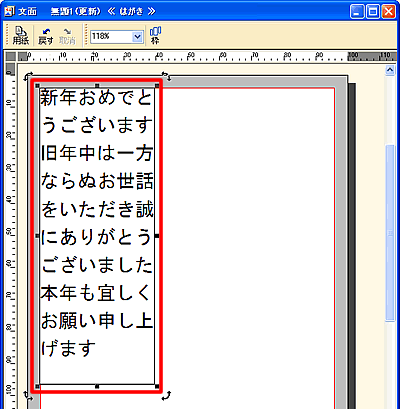Maximize the 文面 window
Viewport: 400px width, 409px height.
coord(373,12)
